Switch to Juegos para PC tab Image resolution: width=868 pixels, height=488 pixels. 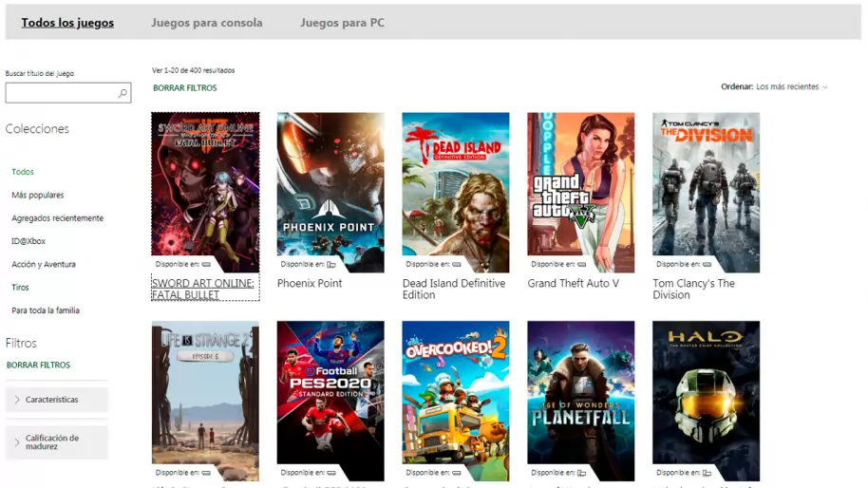tap(342, 23)
